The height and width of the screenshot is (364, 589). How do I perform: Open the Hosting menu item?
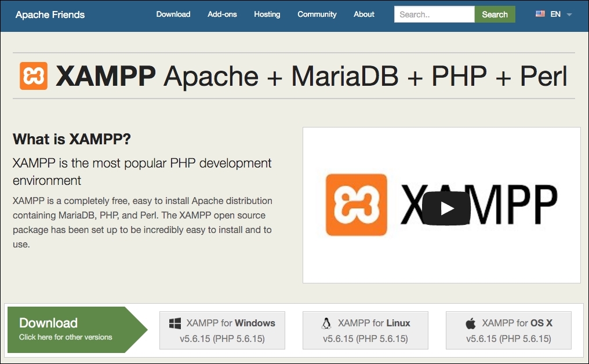pos(267,14)
